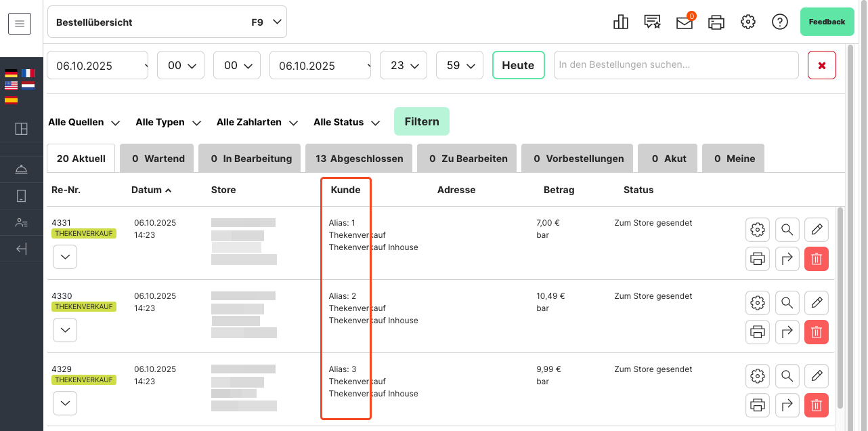
Task: Focus the order search input field
Action: click(x=676, y=66)
